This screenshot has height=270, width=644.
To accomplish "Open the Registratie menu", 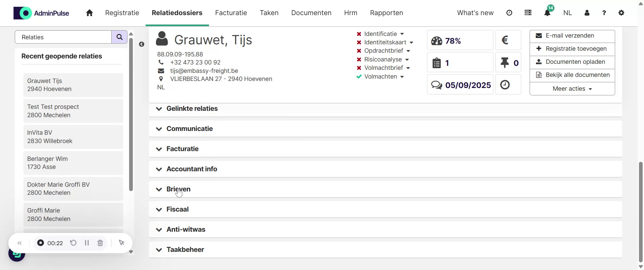I will click(x=122, y=13).
